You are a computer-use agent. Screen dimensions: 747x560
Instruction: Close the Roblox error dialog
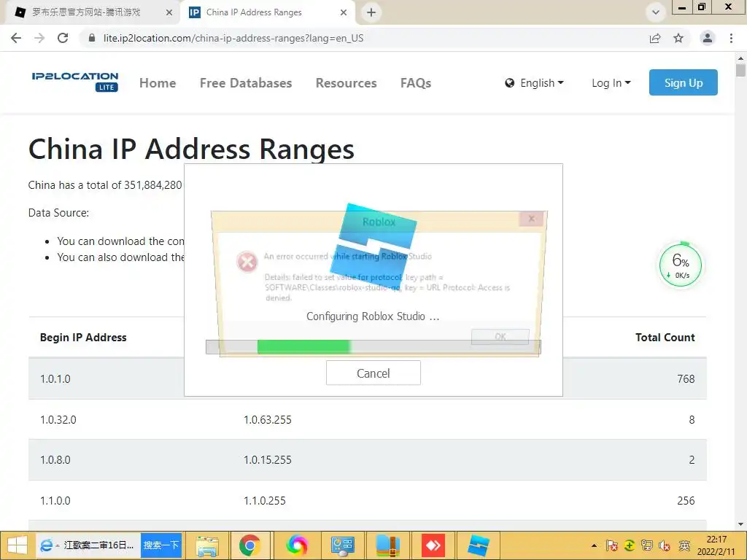(531, 219)
